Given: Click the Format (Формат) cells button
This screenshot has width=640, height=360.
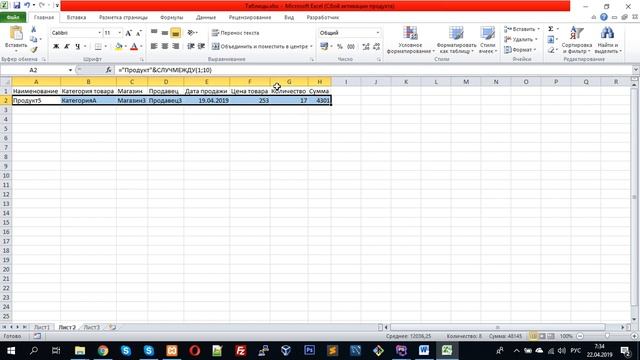Looking at the screenshot, I should 520,50.
